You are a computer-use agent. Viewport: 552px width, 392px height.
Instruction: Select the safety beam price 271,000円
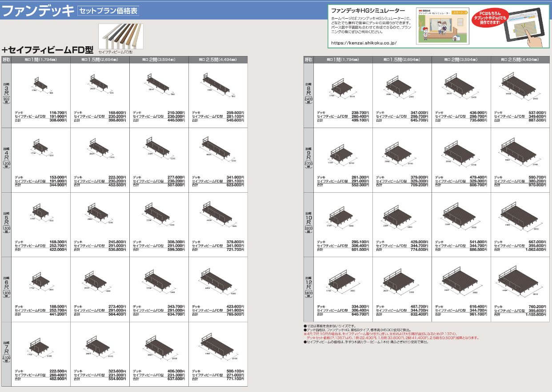[x=235, y=375]
